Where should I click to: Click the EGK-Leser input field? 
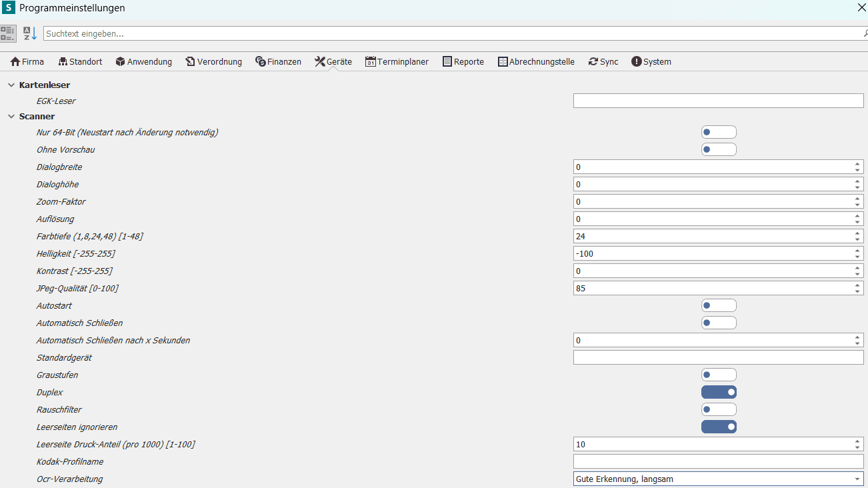(x=719, y=101)
